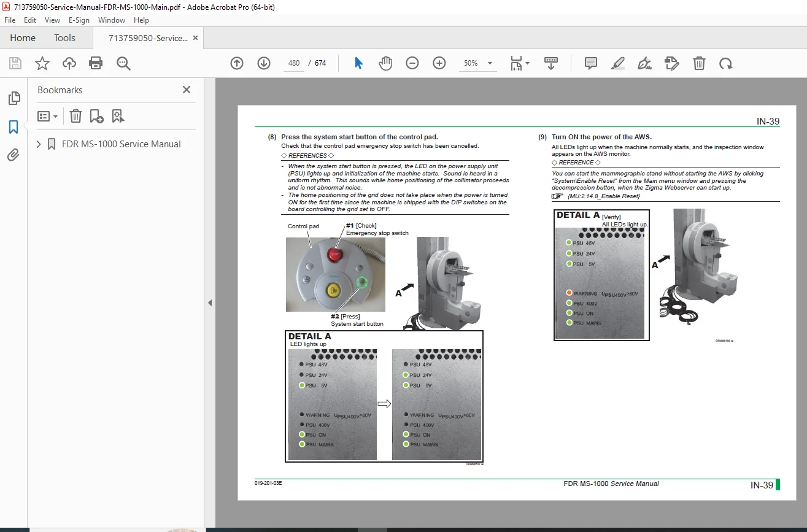This screenshot has width=807, height=532.
Task: Rotate the page with the circular arrow icon
Action: pyautogui.click(x=726, y=63)
